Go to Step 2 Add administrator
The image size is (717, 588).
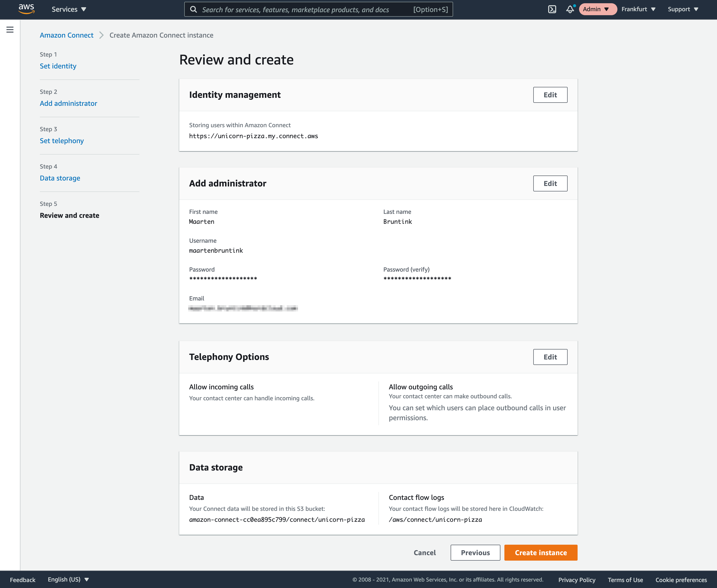tap(68, 103)
